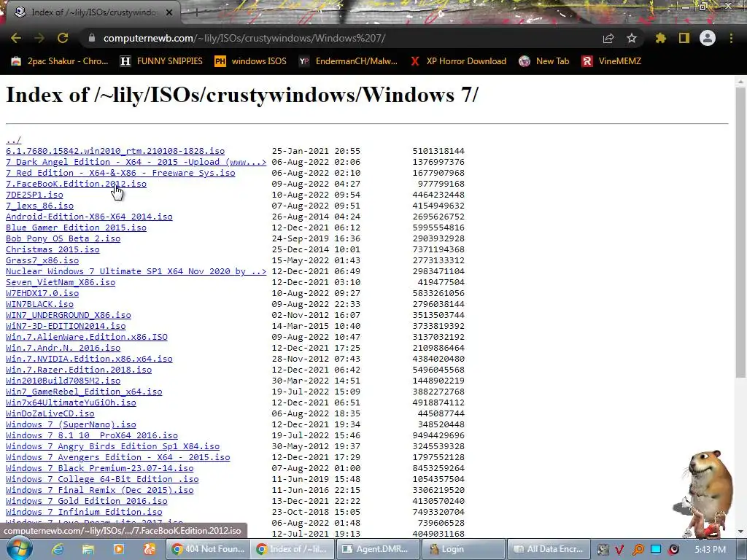Image resolution: width=747 pixels, height=560 pixels.
Task: Open the XP Horror Download bookmark
Action: 458,61
